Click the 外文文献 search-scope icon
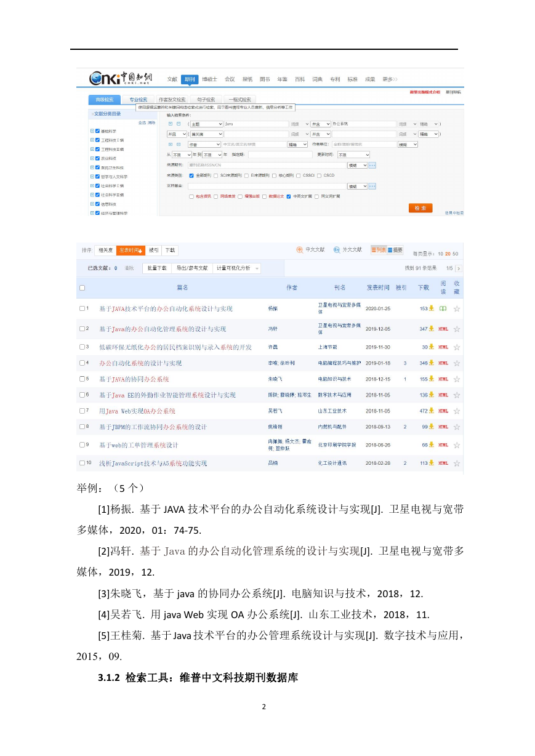This screenshot has width=535, height=756. click(337, 250)
